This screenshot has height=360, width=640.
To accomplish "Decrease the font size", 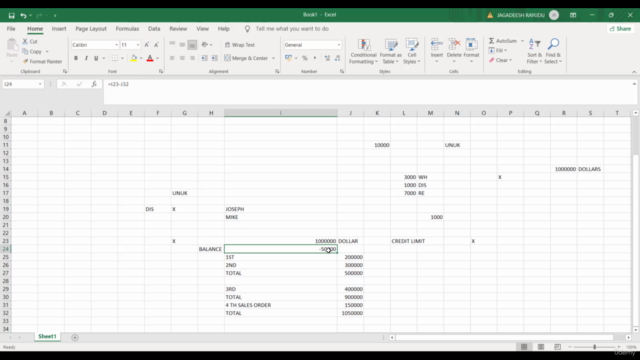I will point(156,45).
